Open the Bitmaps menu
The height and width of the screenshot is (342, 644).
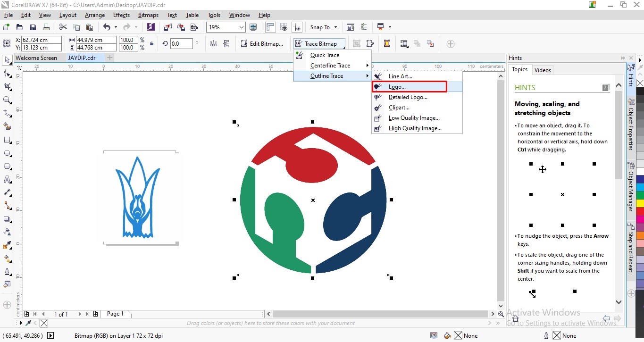point(148,15)
